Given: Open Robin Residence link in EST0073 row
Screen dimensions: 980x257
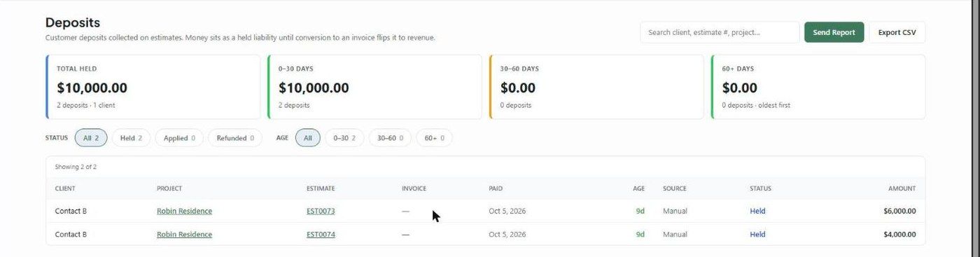Looking at the screenshot, I should [184, 211].
